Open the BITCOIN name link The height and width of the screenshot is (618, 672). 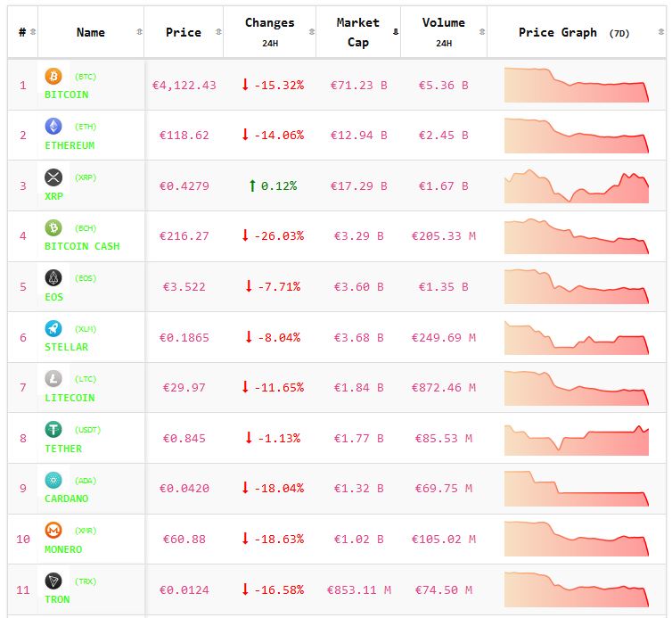tap(67, 95)
